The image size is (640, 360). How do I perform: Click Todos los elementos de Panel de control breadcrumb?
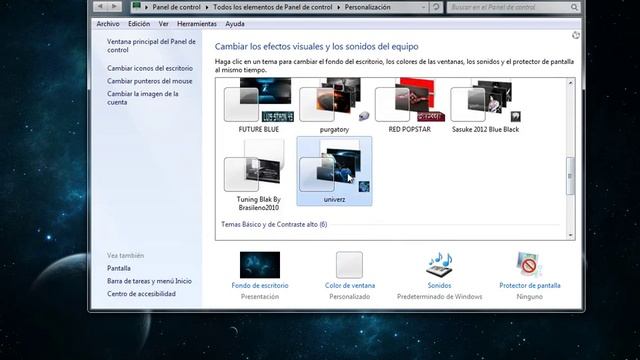coord(273,7)
